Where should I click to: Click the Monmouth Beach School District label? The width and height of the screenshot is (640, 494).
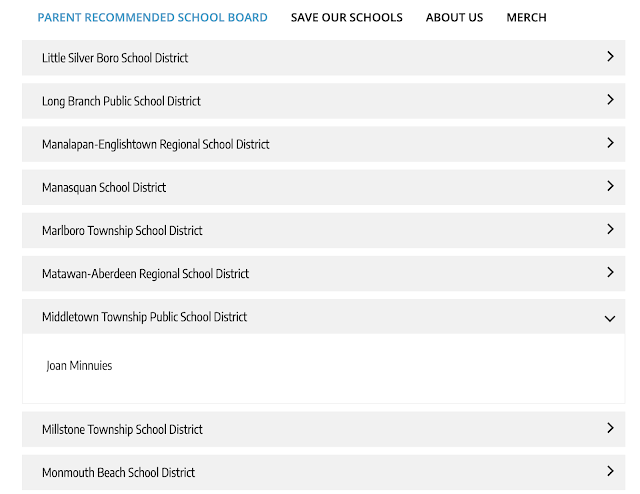pos(118,473)
